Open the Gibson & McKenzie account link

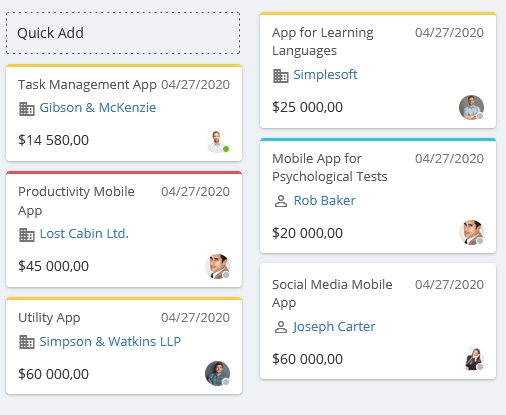(x=98, y=108)
